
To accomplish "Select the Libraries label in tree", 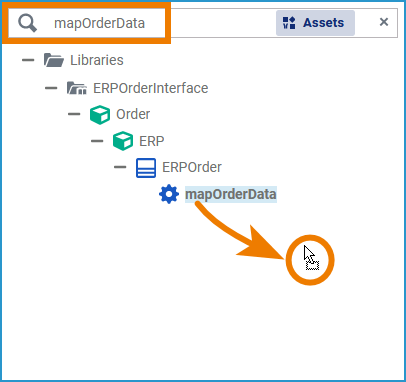I will point(97,60).
